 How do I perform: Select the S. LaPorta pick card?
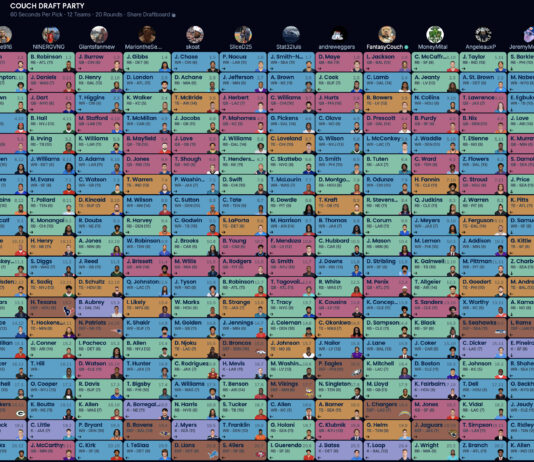(243, 225)
